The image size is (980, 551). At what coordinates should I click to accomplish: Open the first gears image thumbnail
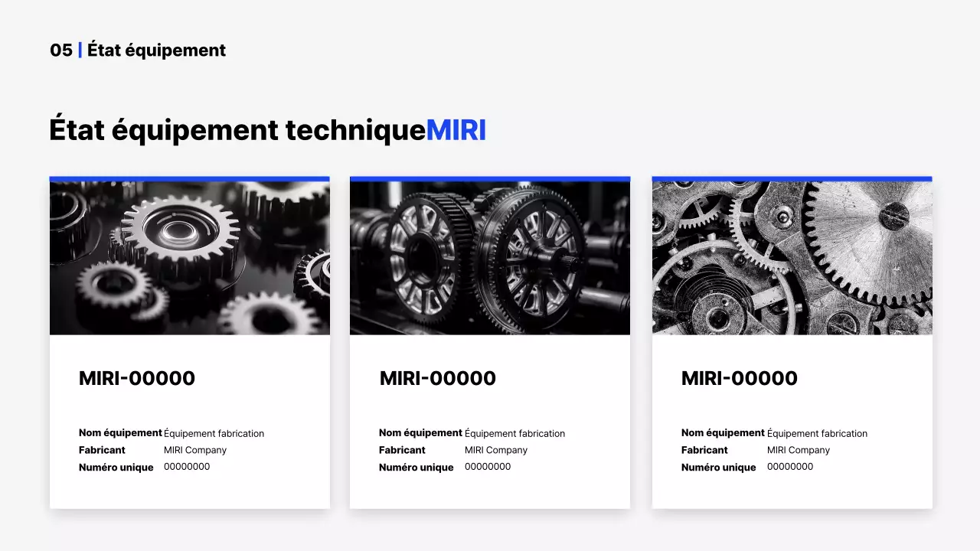pyautogui.click(x=189, y=257)
